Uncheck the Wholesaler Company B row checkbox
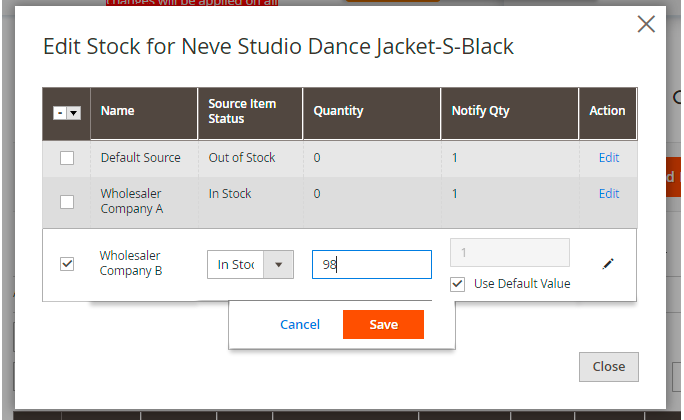 pos(67,264)
